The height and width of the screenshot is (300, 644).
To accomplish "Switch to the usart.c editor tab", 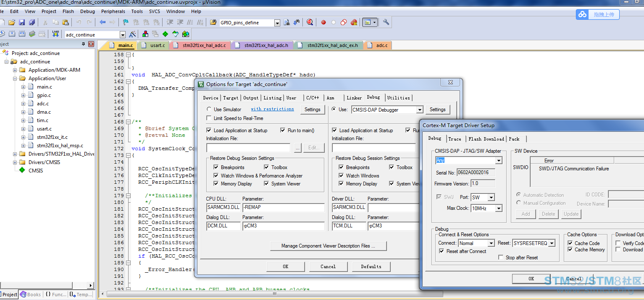I will point(153,45).
